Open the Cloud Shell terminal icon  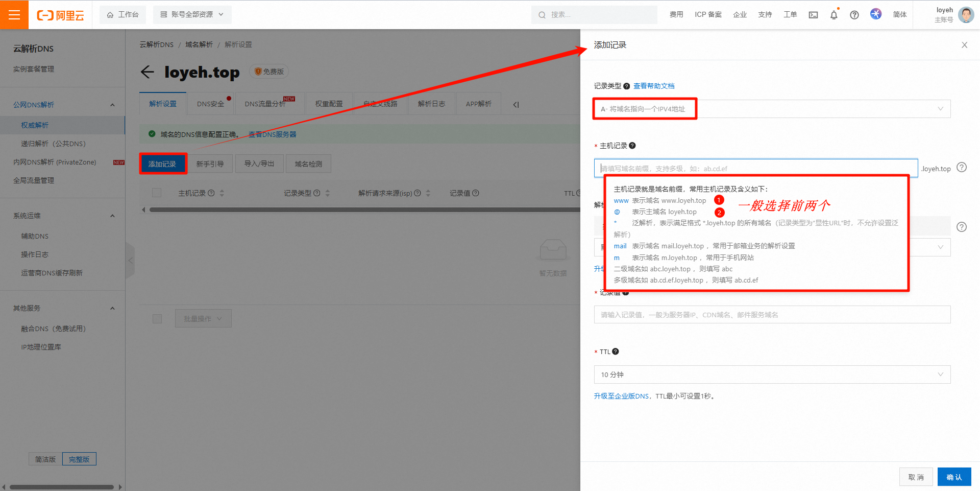813,15
